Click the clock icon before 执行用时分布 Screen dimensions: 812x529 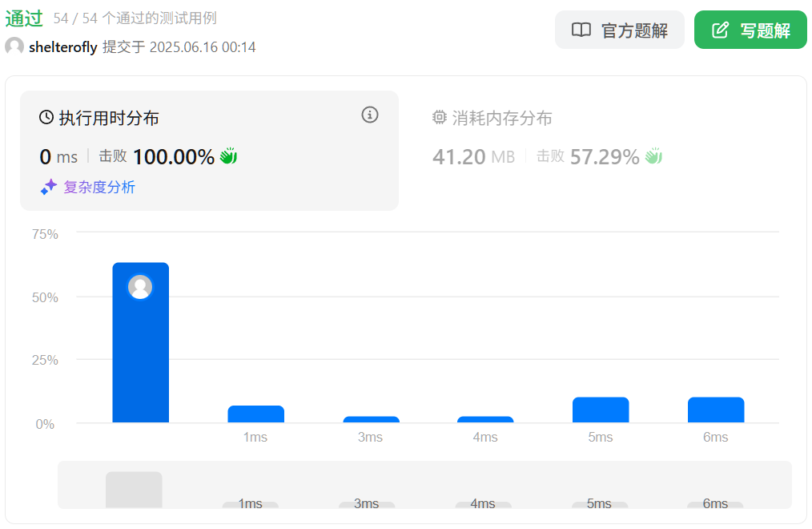pos(46,117)
